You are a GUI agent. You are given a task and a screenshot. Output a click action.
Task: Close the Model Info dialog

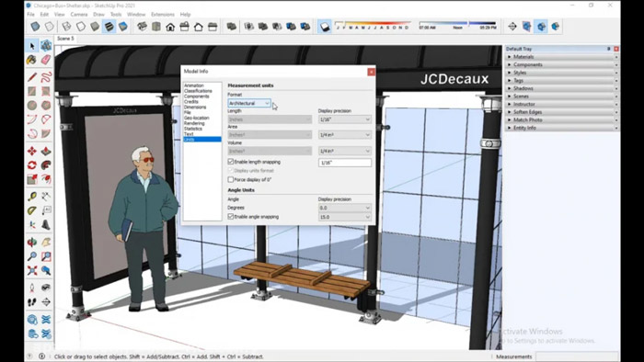pos(372,72)
